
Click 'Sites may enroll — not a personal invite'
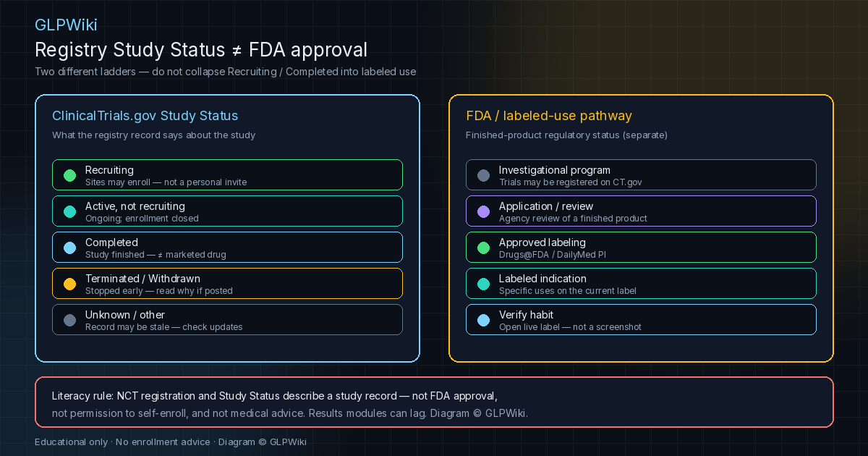166,182
